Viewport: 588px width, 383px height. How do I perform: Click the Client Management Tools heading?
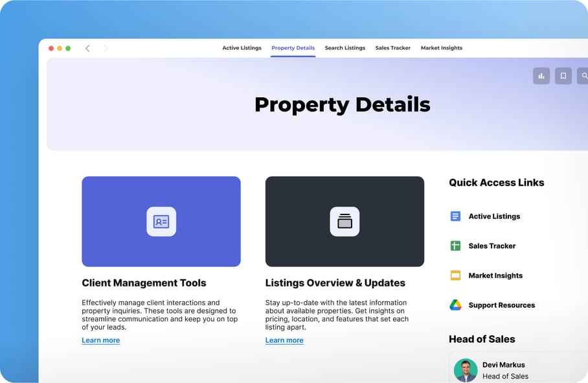tap(144, 283)
